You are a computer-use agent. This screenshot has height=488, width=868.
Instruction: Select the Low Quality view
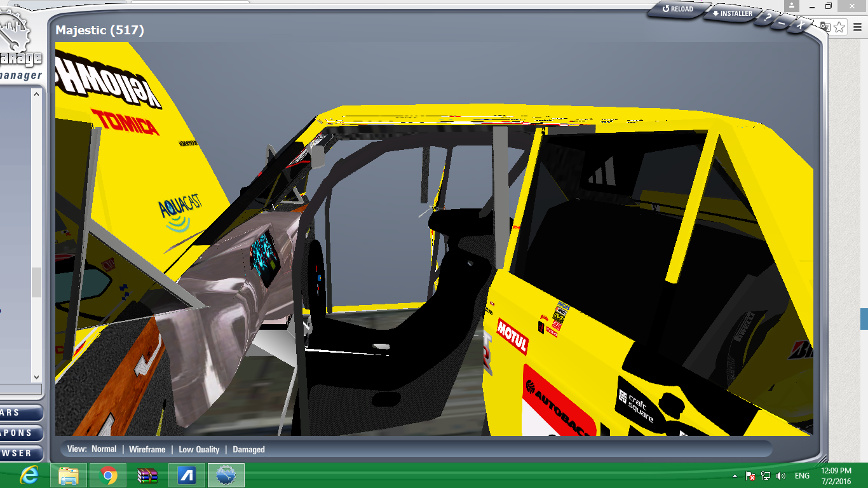(199, 449)
